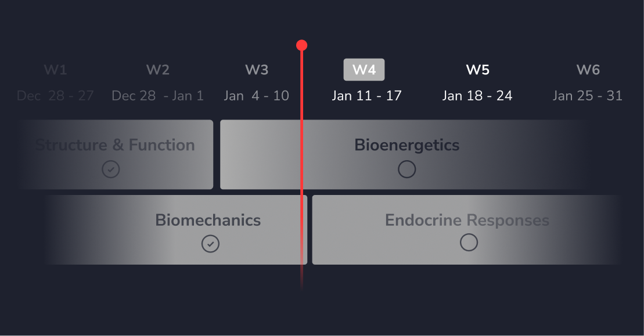This screenshot has width=644, height=336.
Task: Open the Structure & Function module block
Action: click(115, 145)
